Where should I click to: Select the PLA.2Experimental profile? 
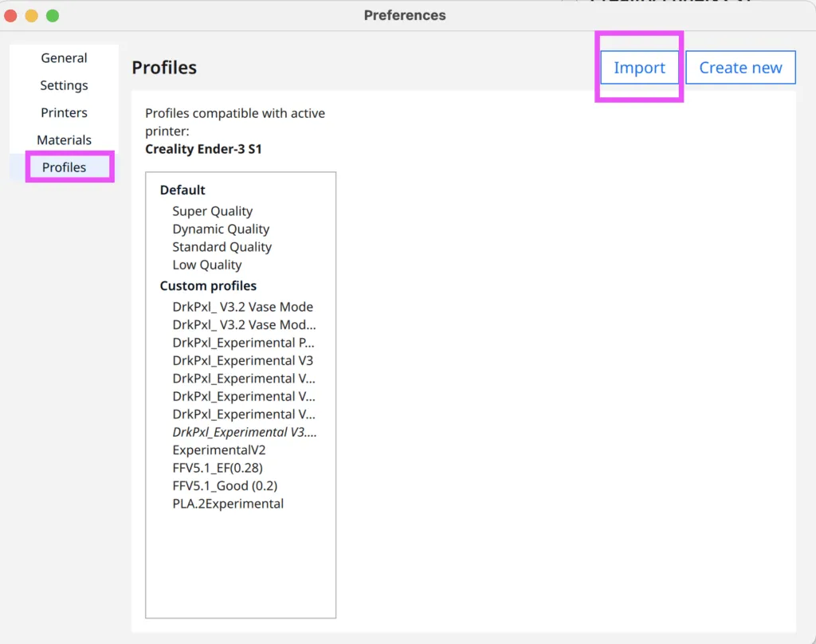click(x=228, y=504)
